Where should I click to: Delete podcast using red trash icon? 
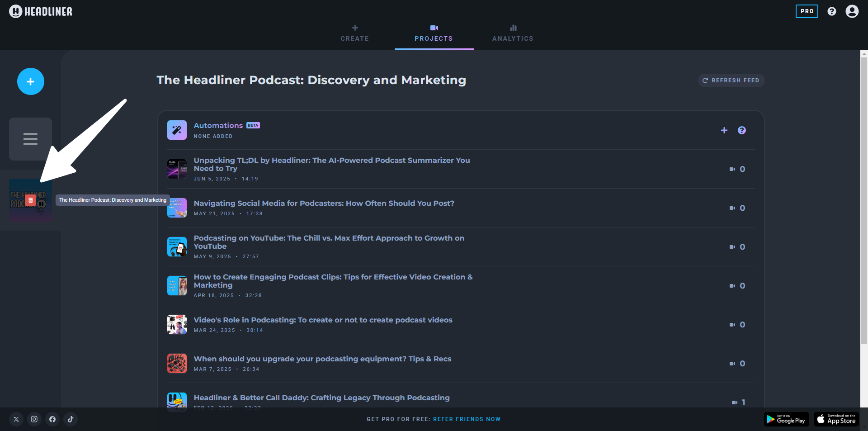tap(30, 200)
